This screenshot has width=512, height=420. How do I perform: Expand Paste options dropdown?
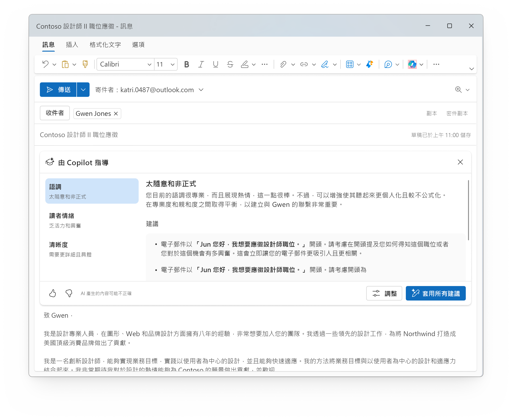pos(74,65)
